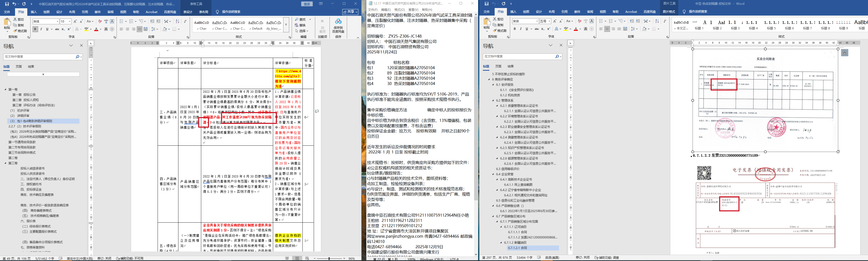Toggle Italic in right Word window
Screen dimensions: 868x261
521,29
